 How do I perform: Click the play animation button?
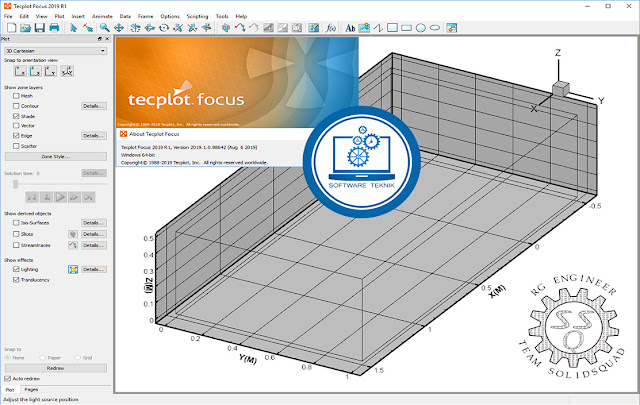[60, 198]
